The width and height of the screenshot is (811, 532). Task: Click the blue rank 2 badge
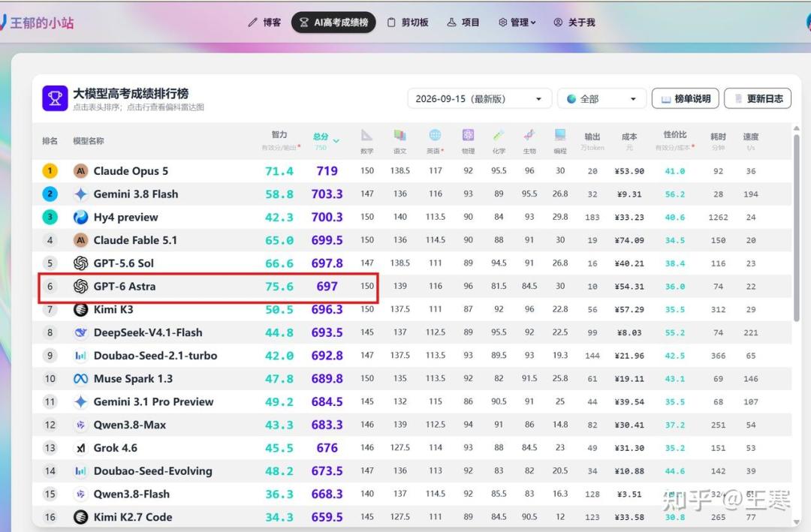[x=50, y=194]
